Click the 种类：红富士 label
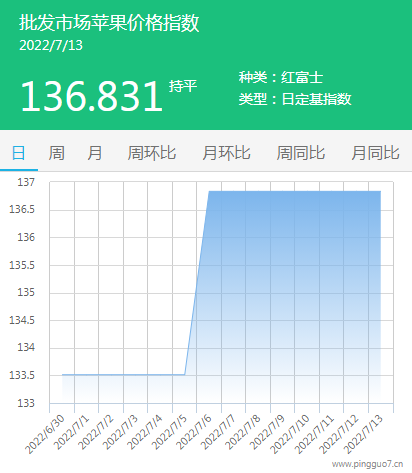Viewport: 412px width, 473px height. click(x=281, y=77)
